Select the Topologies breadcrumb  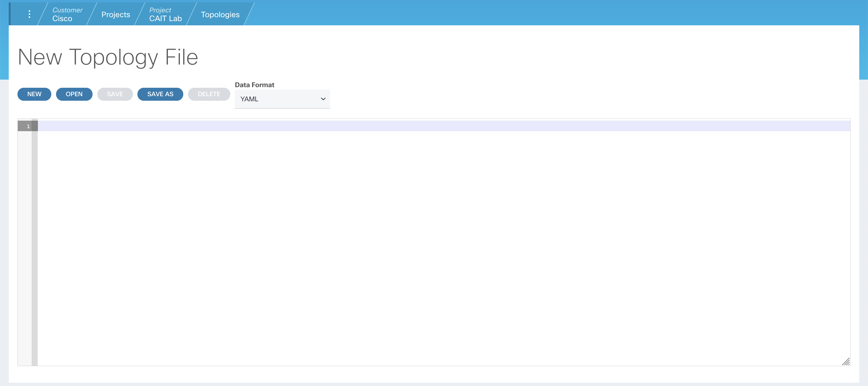pyautogui.click(x=220, y=14)
